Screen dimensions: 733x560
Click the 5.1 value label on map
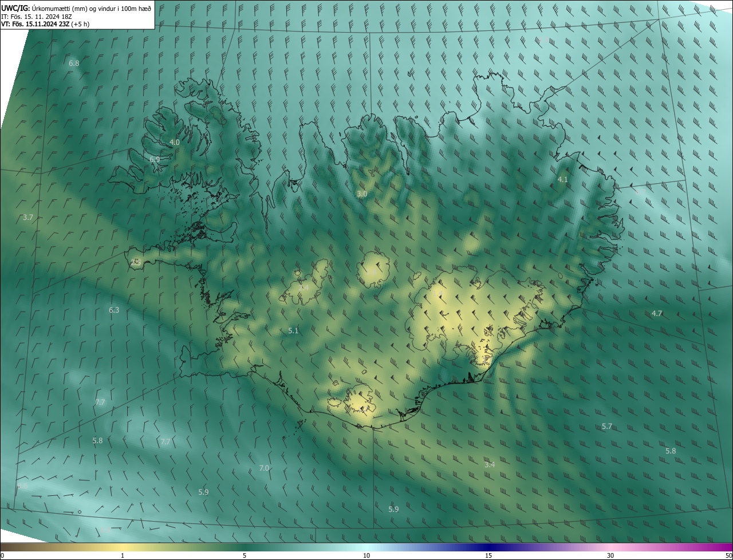(x=293, y=331)
